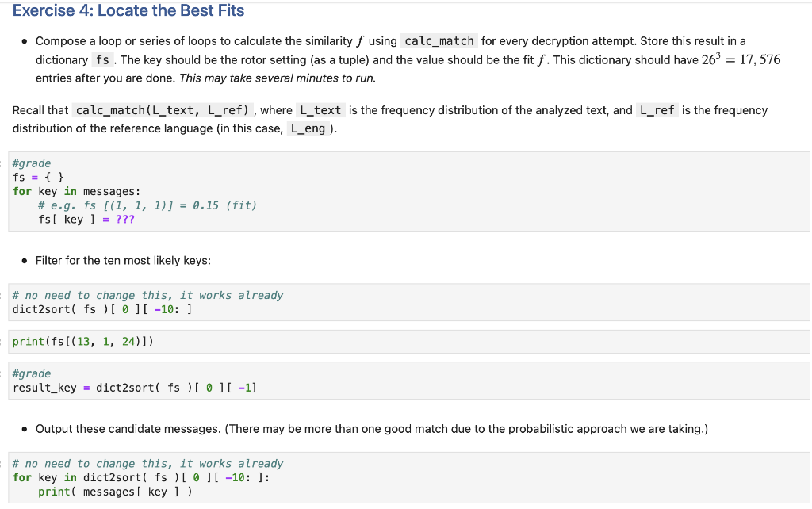Click the 'Exercise 4: Locate the Best Fits' heading
The width and height of the screenshot is (812, 509).
click(128, 10)
